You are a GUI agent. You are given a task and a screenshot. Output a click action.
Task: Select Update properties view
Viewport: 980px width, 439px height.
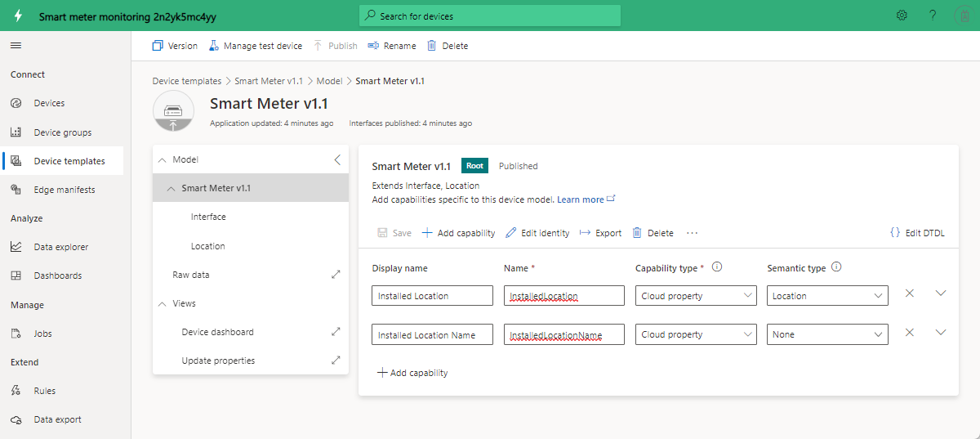218,361
